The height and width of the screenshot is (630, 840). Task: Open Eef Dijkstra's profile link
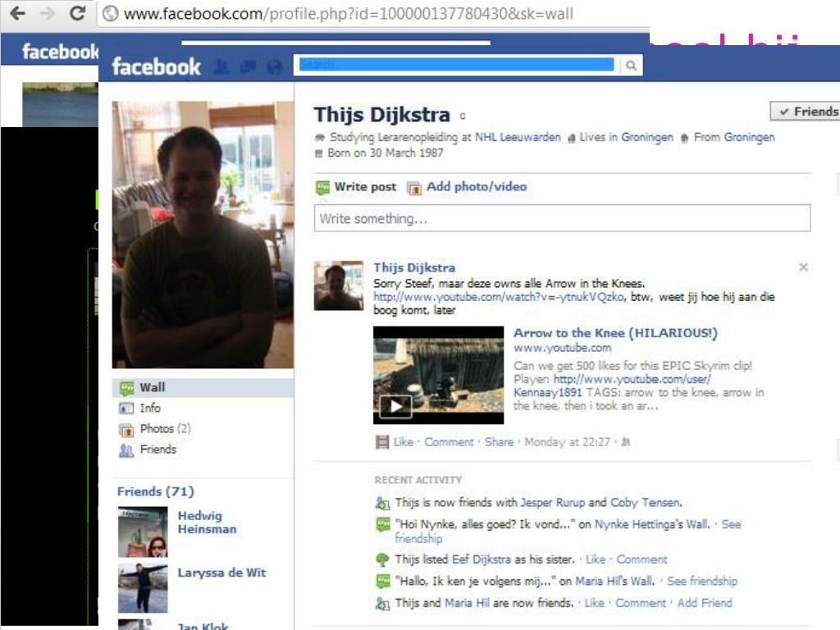(x=481, y=559)
